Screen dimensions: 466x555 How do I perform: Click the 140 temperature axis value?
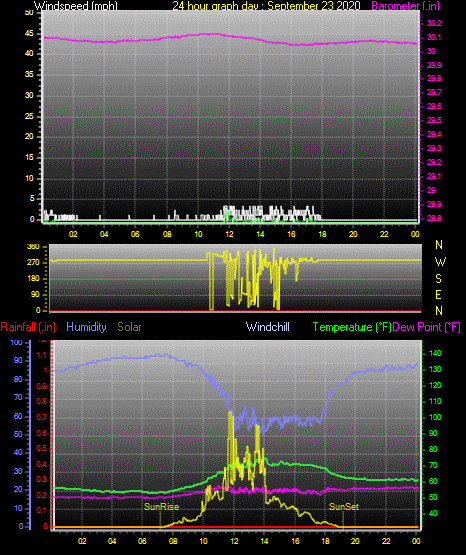click(x=435, y=353)
